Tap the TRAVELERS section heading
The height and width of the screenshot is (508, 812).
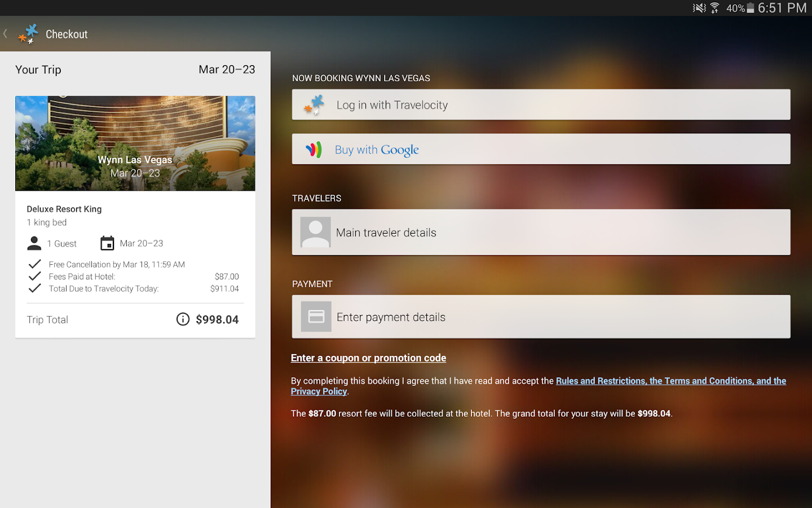point(316,198)
